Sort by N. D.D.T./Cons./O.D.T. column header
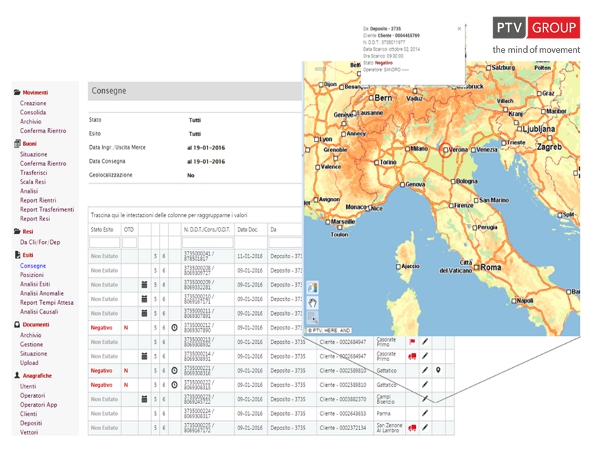The image size is (590, 450). [x=207, y=230]
